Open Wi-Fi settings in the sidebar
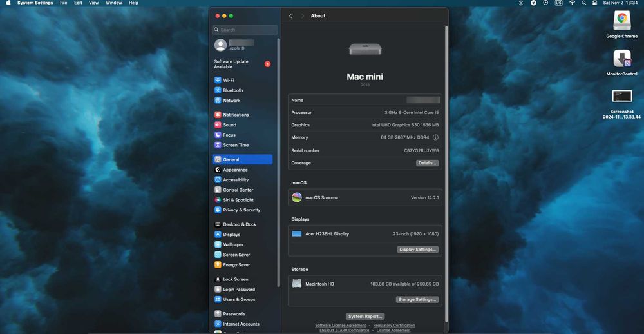The image size is (644, 334). tap(242, 80)
